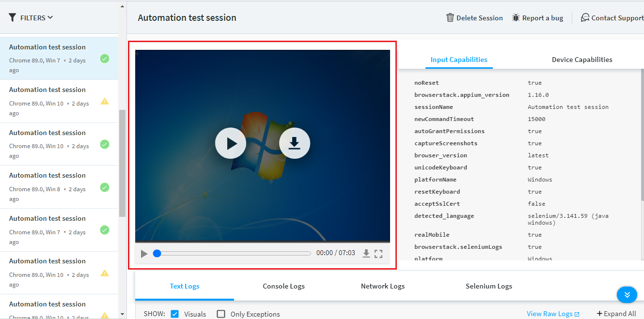Image resolution: width=644 pixels, height=319 pixels.
Task: Click the newCommandTimeout capability name
Action: pos(444,119)
